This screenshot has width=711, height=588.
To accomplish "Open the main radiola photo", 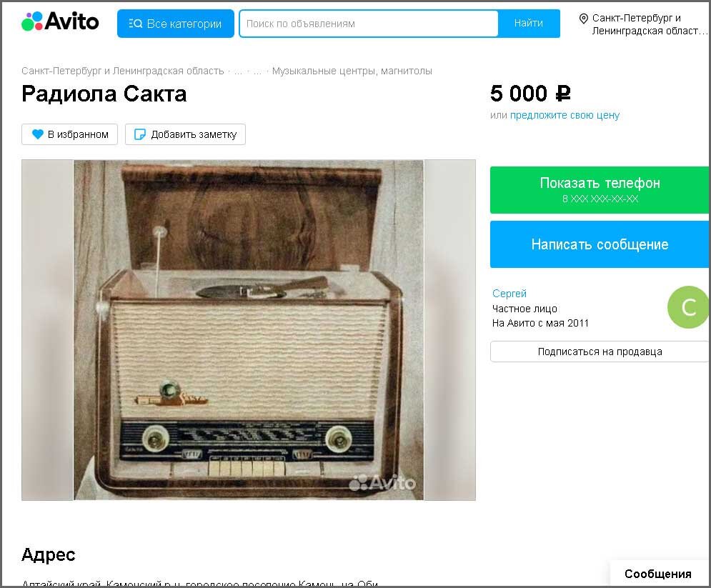I will [249, 330].
